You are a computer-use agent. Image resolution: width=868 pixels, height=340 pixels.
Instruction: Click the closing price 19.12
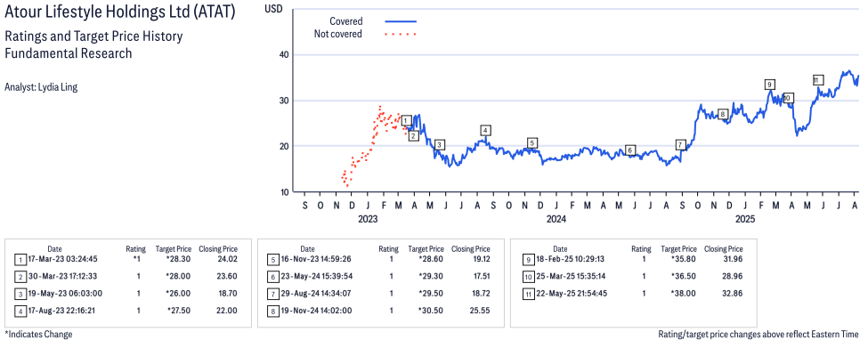(x=480, y=259)
